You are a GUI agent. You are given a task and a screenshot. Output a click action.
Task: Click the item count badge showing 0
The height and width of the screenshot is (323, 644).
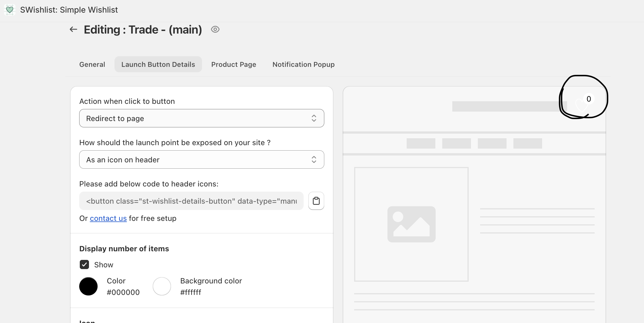pyautogui.click(x=589, y=99)
